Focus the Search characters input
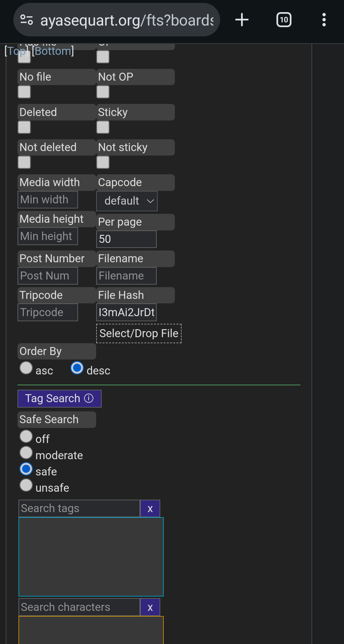This screenshot has width=344, height=644. 79,607
